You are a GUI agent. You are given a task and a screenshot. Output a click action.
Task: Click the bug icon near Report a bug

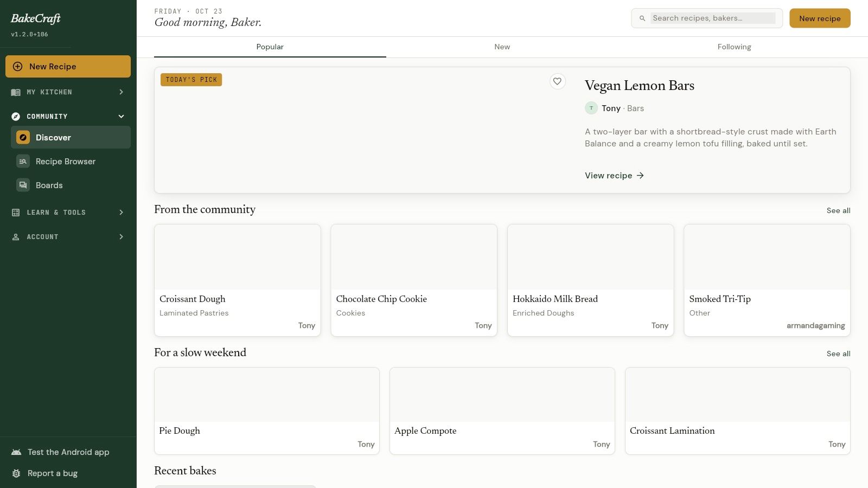16,473
